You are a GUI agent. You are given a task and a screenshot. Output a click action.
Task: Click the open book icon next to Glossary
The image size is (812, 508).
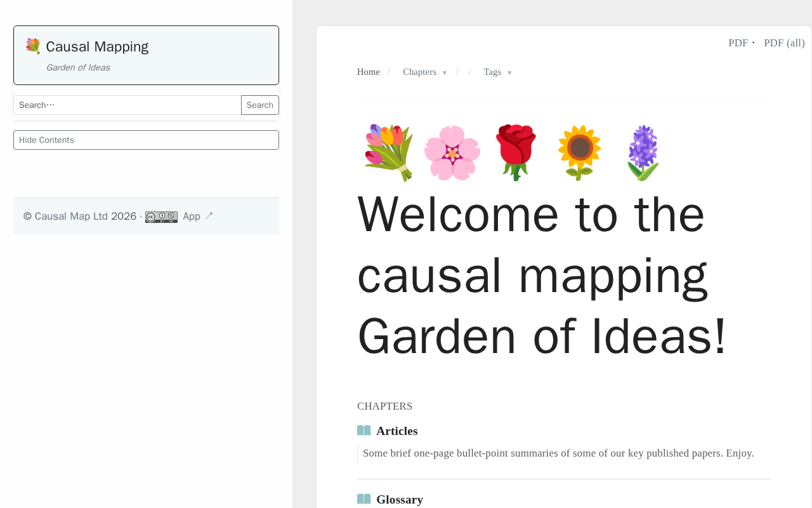click(x=363, y=500)
